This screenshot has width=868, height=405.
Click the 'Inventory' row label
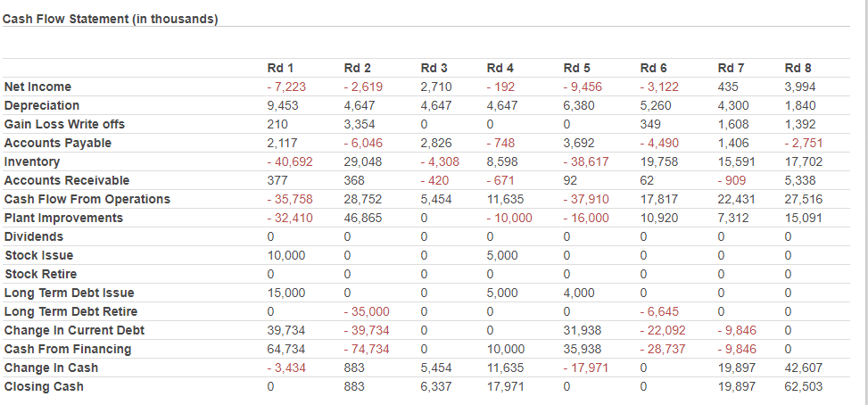pyautogui.click(x=31, y=162)
